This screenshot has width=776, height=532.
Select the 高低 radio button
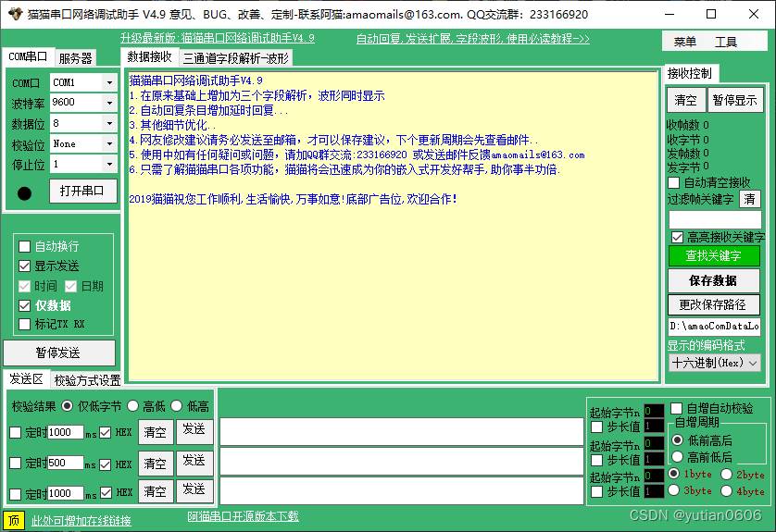pos(132,406)
